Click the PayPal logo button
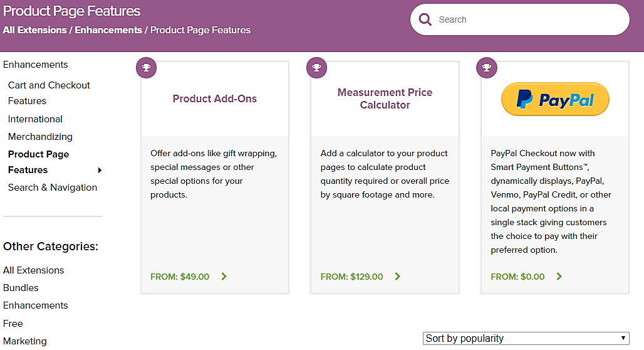644x350 pixels. pos(555,99)
